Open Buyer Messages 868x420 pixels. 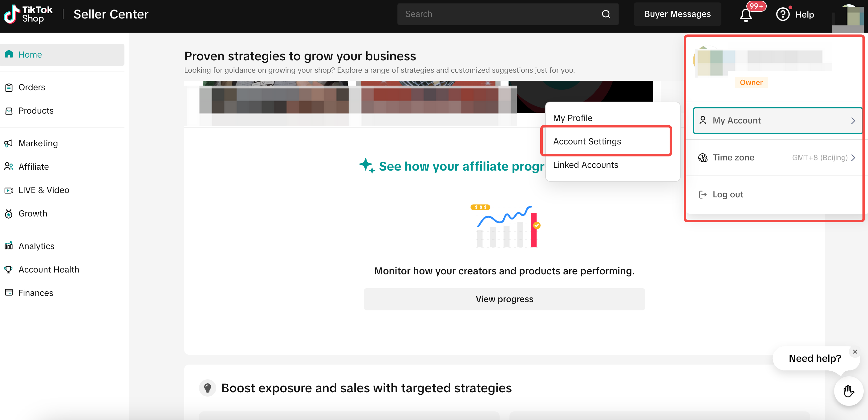tap(677, 14)
